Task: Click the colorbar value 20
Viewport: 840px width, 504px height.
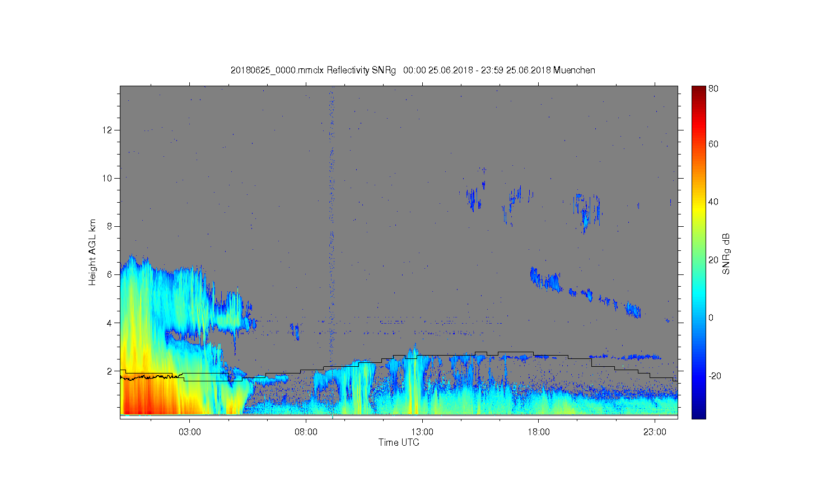Action: (713, 260)
